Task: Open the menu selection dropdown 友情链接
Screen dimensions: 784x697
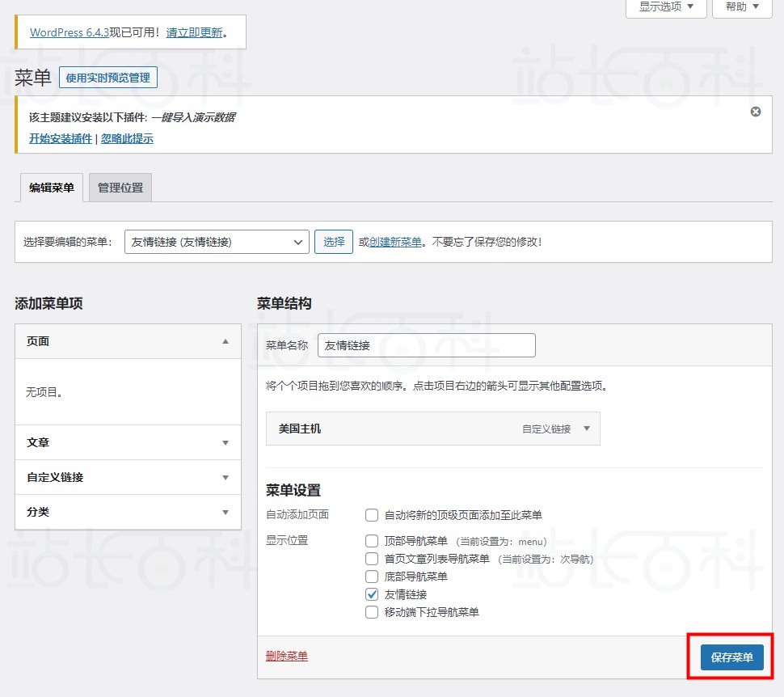Action: pos(217,243)
